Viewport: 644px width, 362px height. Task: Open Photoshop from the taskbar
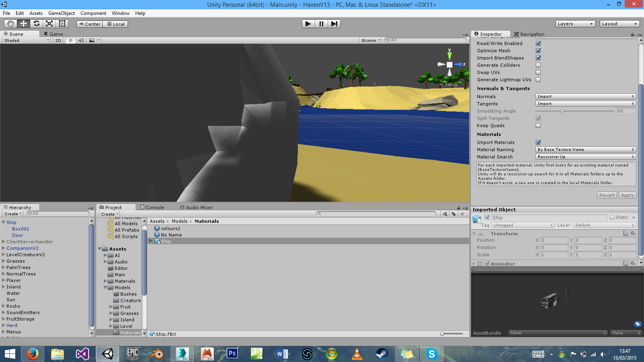coord(232,354)
